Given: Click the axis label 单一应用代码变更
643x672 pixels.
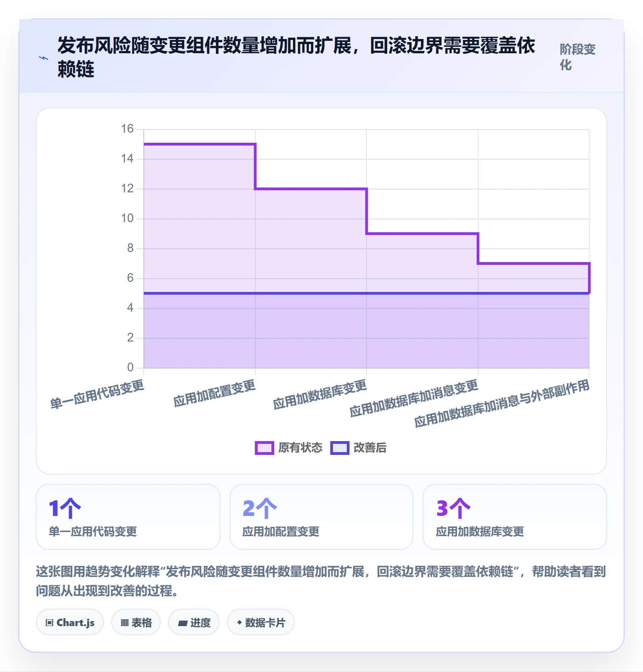Looking at the screenshot, I should 97,394.
